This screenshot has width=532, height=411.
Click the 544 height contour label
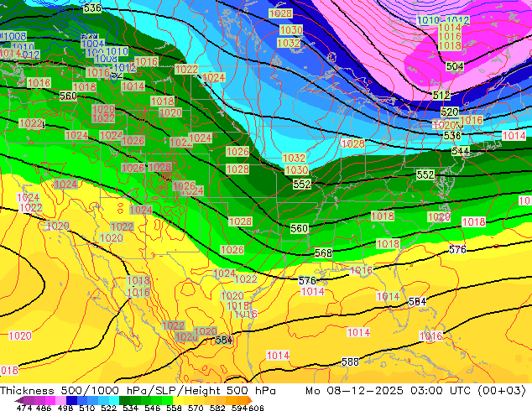pyautogui.click(x=461, y=151)
